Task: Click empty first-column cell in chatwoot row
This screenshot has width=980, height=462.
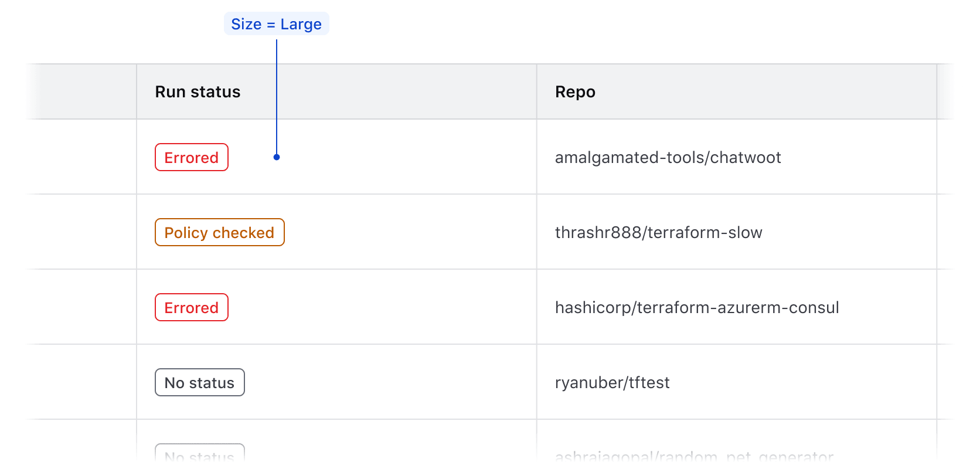Action: tap(82, 158)
